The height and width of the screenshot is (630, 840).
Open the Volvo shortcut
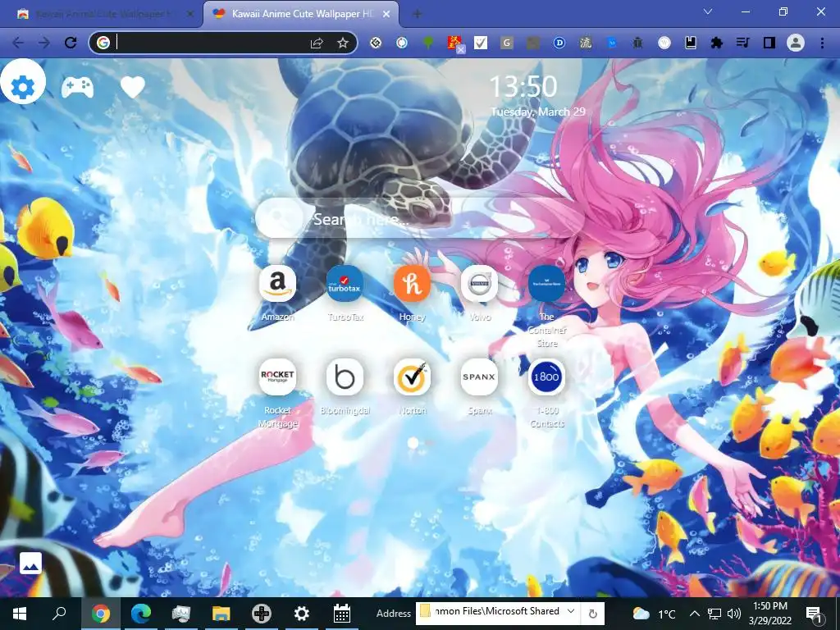click(479, 283)
